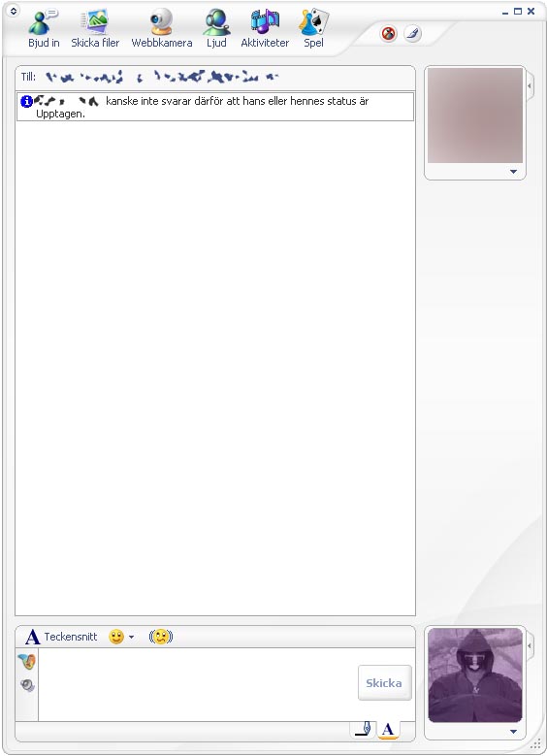Open the color scheme paintbrush icon
547x756 pixels.
click(x=412, y=34)
